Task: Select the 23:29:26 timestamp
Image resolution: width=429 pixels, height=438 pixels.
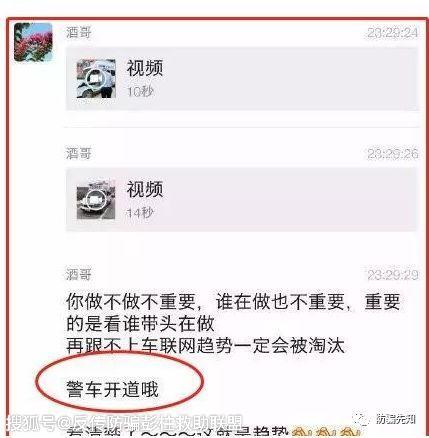Action: (393, 154)
